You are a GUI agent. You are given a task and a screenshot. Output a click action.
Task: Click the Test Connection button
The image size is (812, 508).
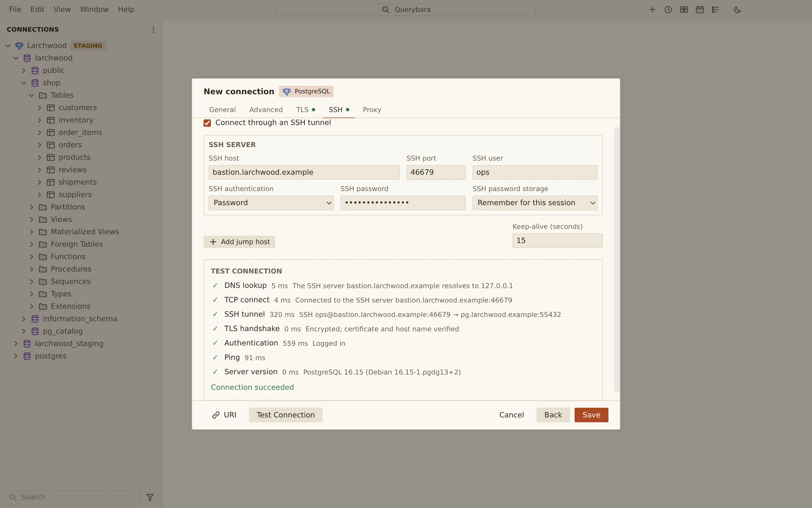[x=286, y=415]
